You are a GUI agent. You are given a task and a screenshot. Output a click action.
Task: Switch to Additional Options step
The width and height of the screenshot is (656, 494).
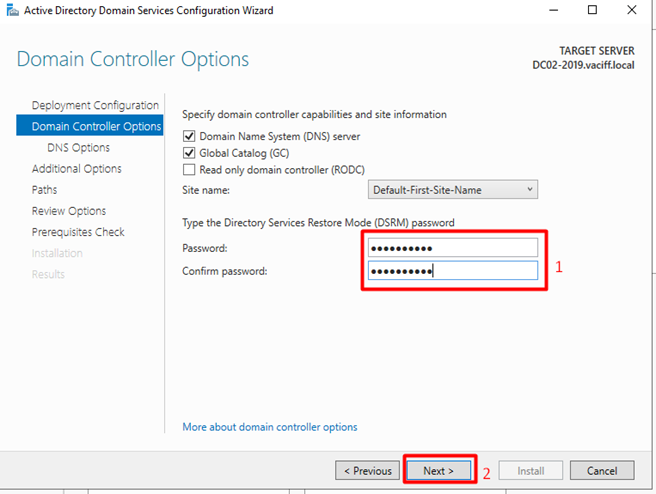[77, 169]
